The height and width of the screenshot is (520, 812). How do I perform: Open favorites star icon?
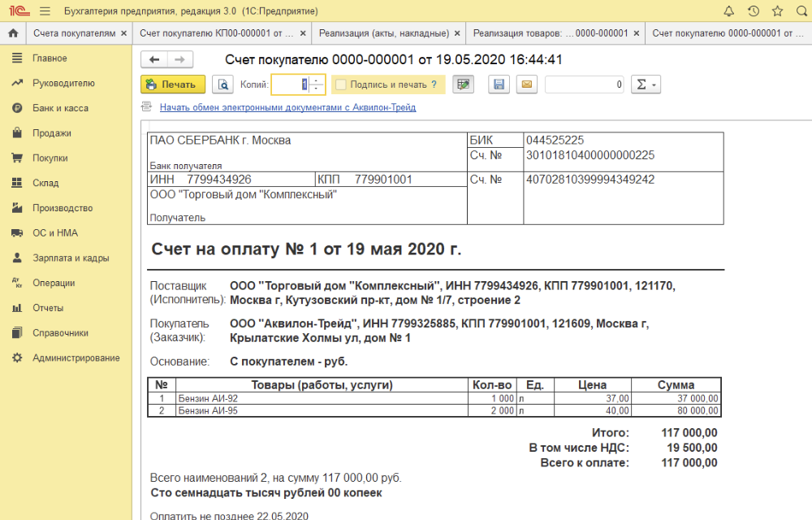(x=777, y=11)
